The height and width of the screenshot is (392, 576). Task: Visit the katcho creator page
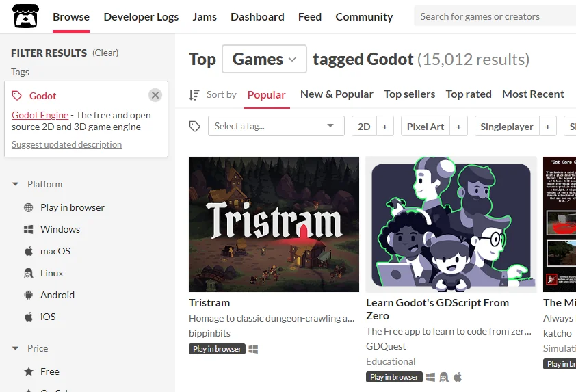(x=558, y=333)
